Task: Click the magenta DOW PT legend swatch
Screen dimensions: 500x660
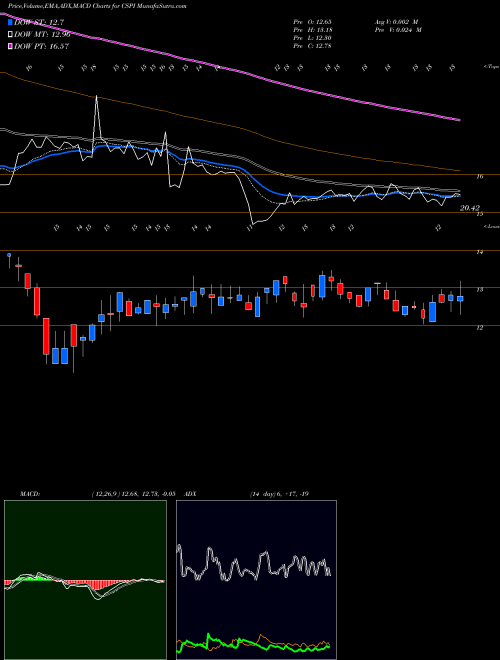Action: tap(11, 46)
